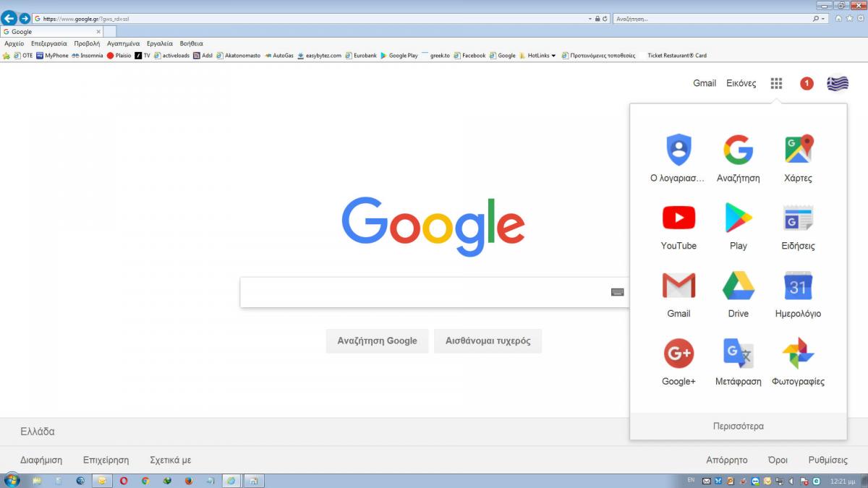This screenshot has width=868, height=488.
Task: Open the Εργαλεία menu
Action: (160, 43)
